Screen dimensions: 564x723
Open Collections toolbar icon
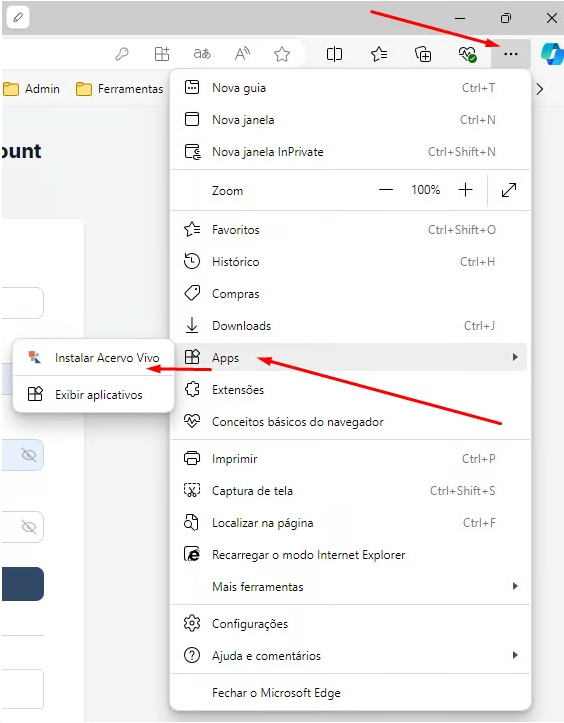423,54
